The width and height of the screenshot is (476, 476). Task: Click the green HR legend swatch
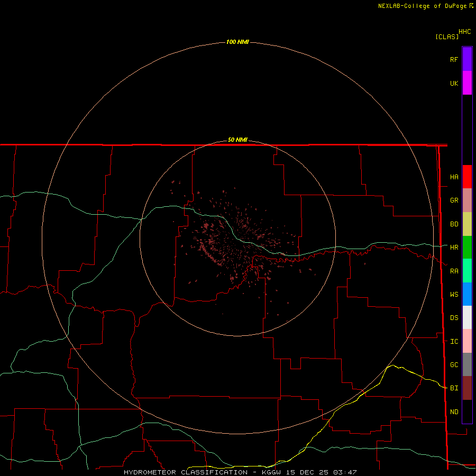coord(467,248)
